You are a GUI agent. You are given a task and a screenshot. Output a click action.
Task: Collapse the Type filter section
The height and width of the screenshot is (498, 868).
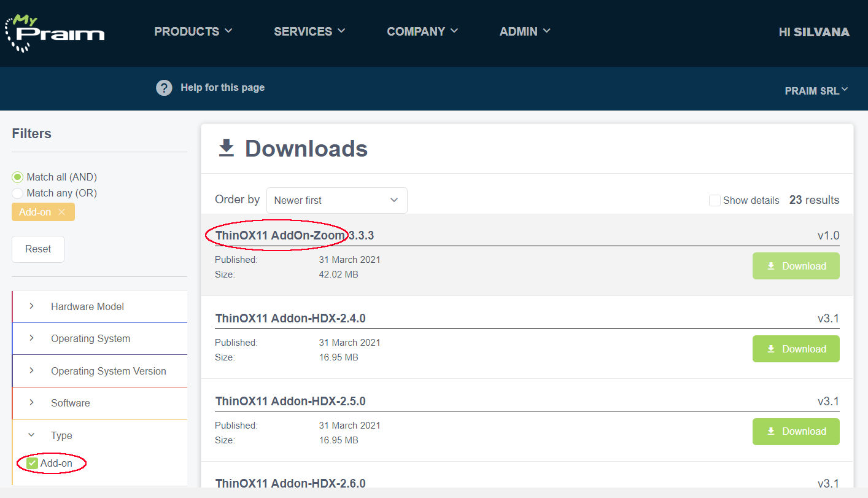click(x=99, y=435)
